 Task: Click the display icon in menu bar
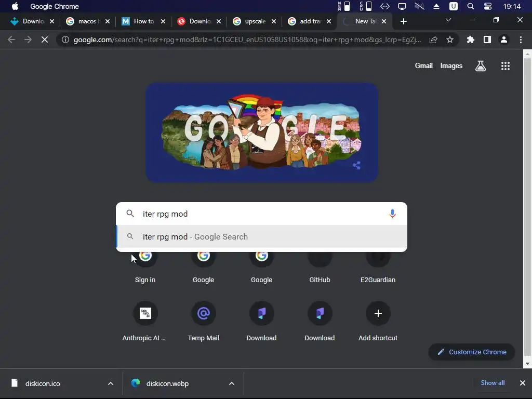(x=402, y=6)
